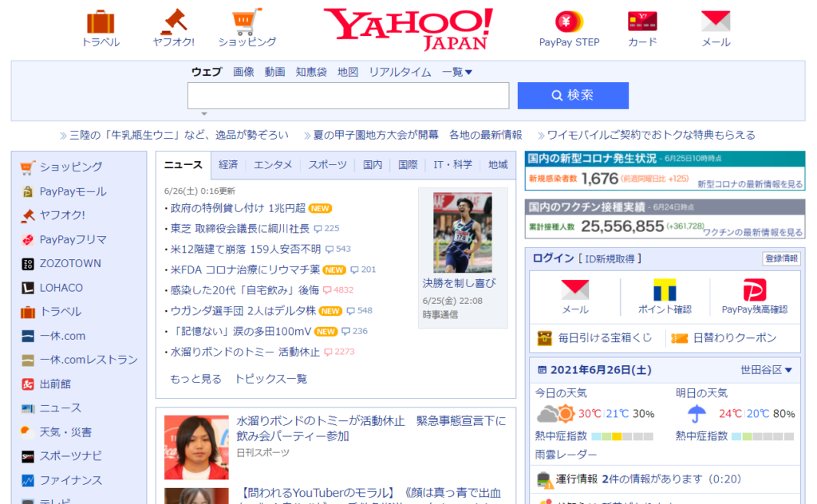817x504 pixels.
Task: Click the sidebar ショッピング cart icon
Action: (x=28, y=167)
